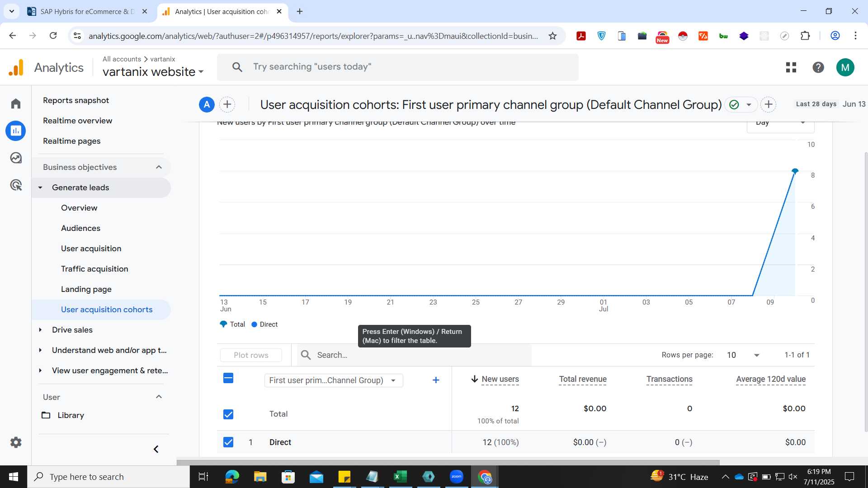Open the Chrome three-dot menu
Screen dimensions: 868x488
coord(855,36)
